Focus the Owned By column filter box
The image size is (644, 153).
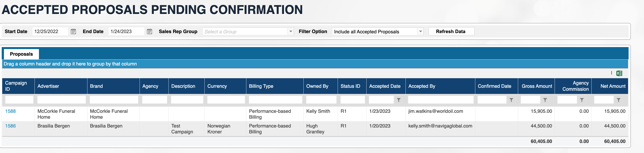321,100
